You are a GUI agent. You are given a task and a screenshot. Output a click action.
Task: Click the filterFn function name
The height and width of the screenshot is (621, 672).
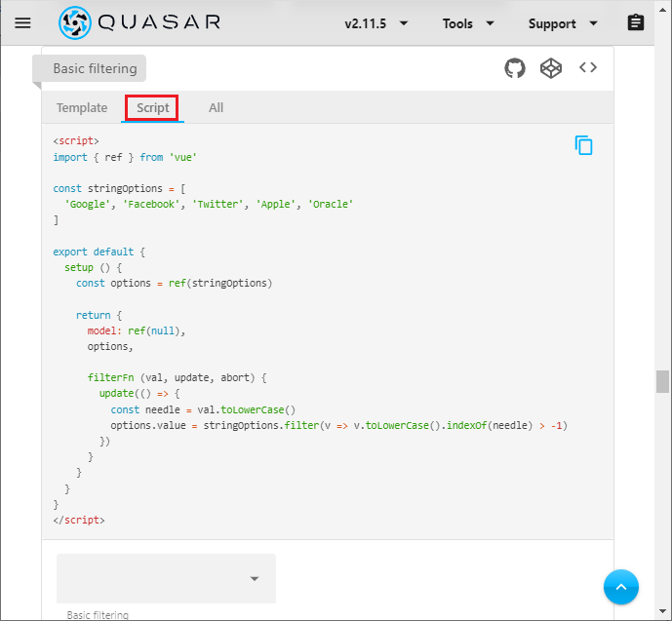coord(111,377)
